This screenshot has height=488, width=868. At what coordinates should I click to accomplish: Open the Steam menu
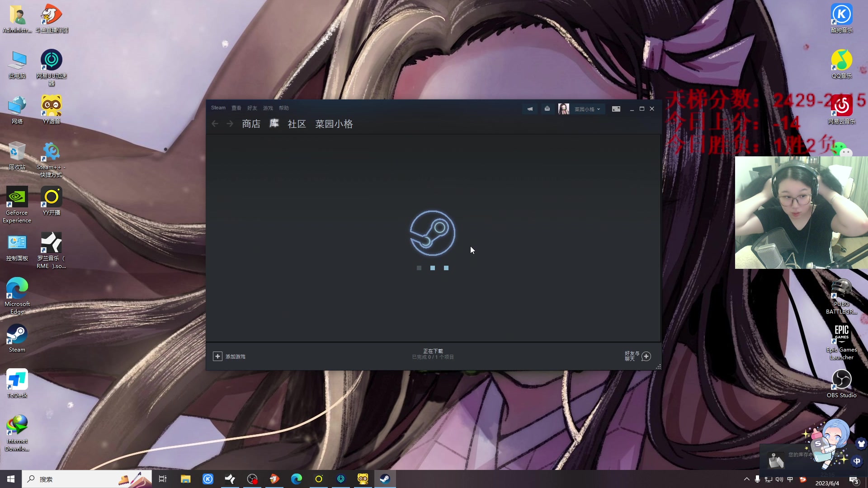tap(218, 108)
